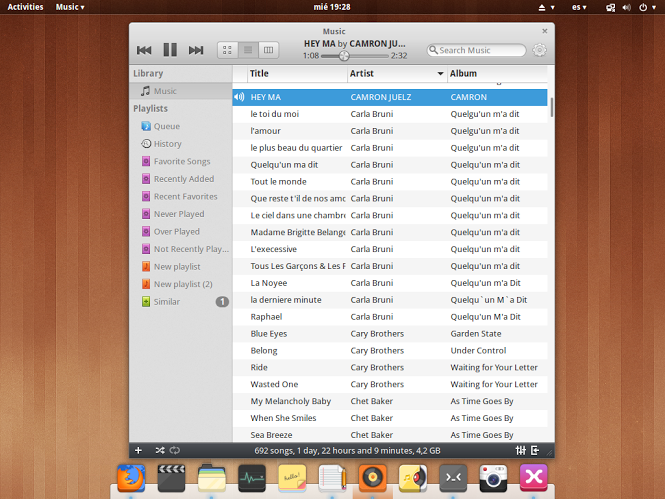
Task: Skip to the next track
Action: [x=196, y=50]
